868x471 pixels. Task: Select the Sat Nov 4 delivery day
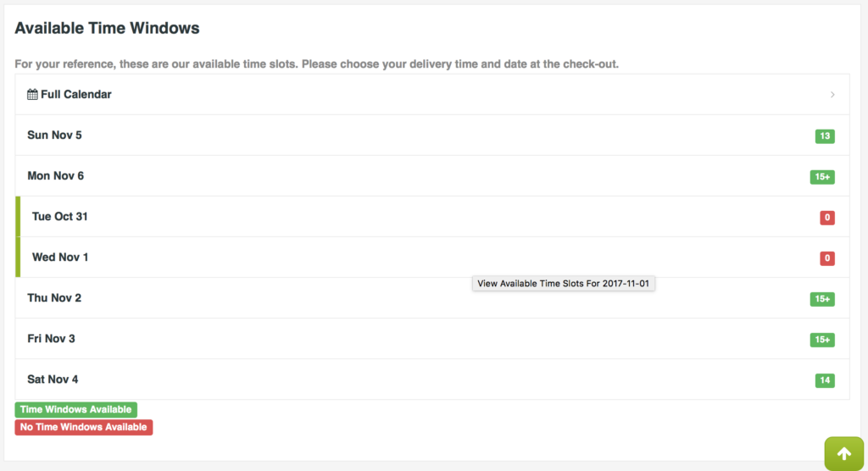click(x=53, y=380)
